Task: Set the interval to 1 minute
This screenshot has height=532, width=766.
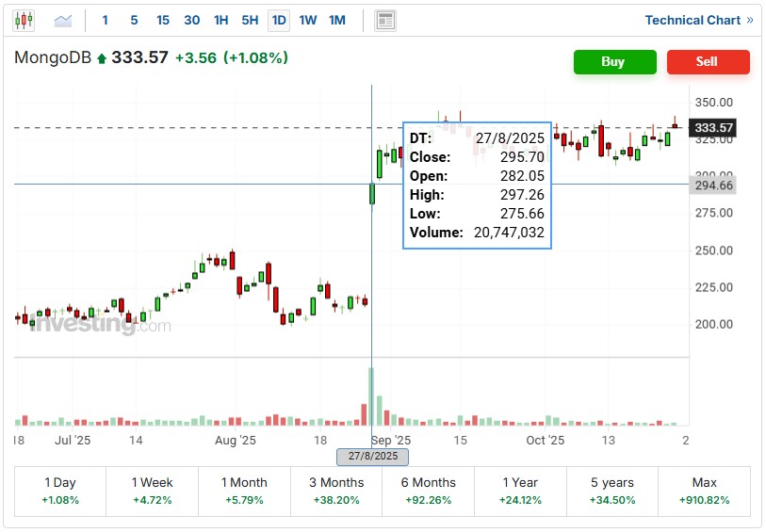Action: pyautogui.click(x=105, y=20)
